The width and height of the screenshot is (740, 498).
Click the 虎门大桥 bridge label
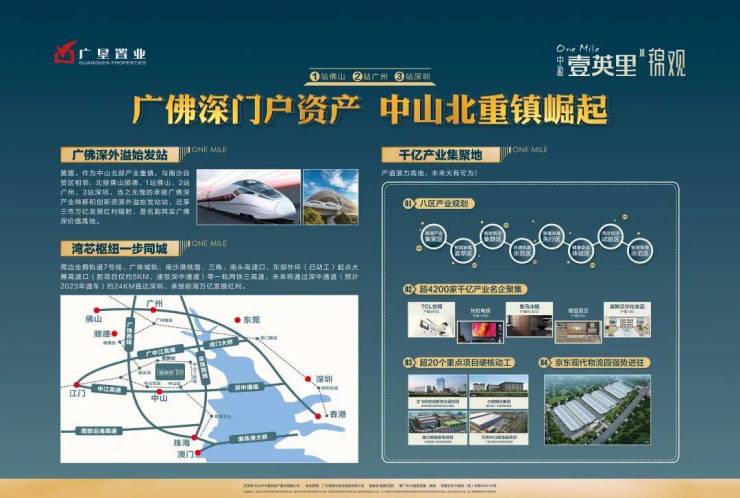(221, 343)
